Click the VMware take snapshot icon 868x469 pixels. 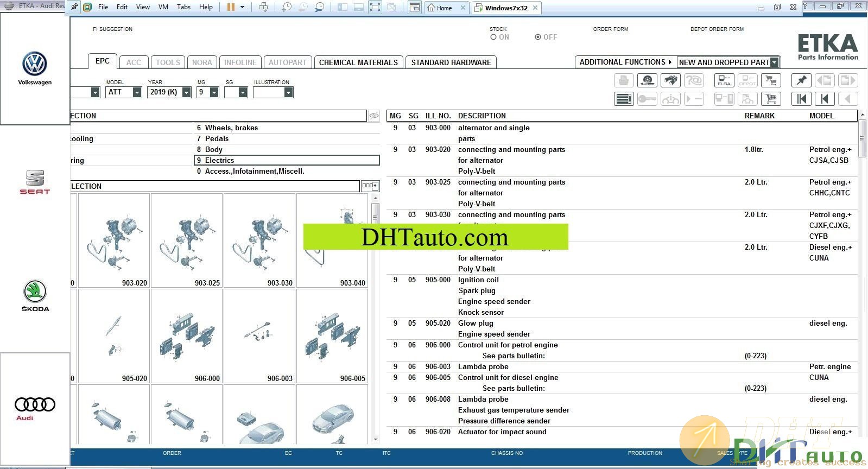point(287,7)
